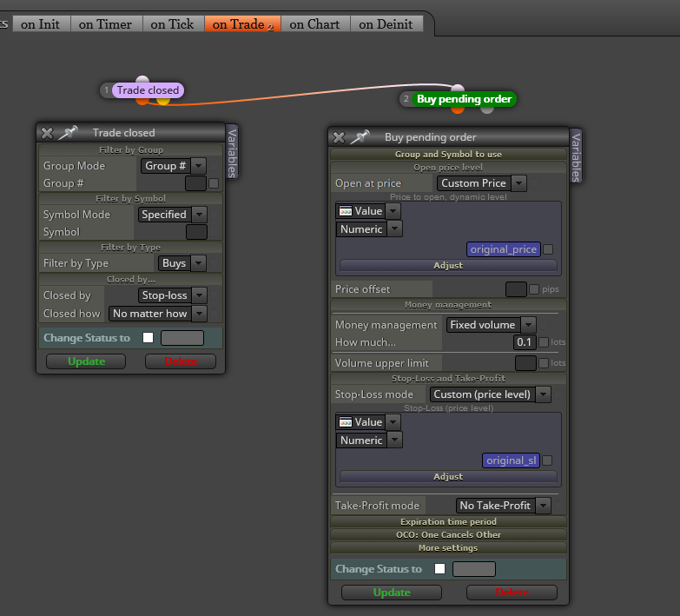Image resolution: width=680 pixels, height=616 pixels.
Task: Expand the Expiration time period section
Action: coord(448,522)
